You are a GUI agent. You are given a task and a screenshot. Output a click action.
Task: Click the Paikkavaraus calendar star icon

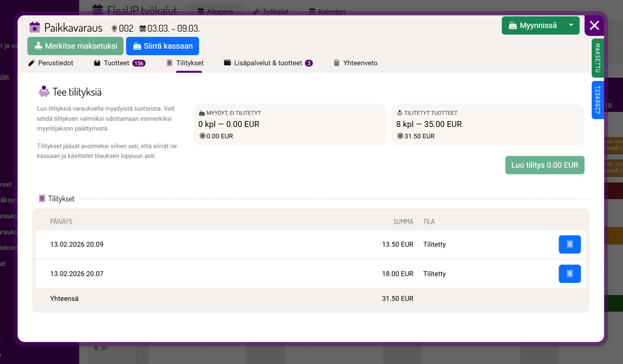coord(35,28)
